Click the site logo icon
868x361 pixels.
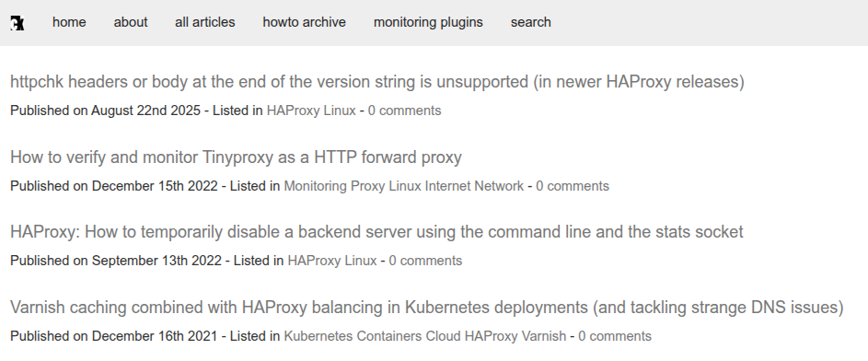17,23
